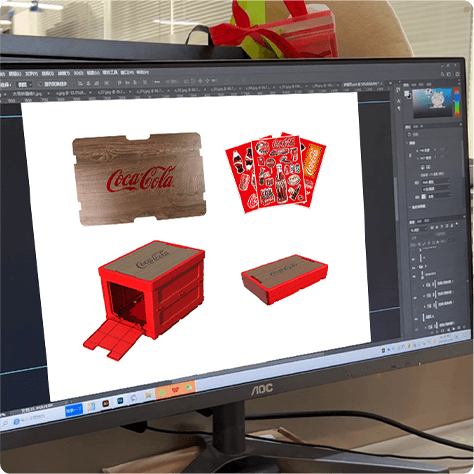474x474 pixels.
Task: Click the background color swatch in Color panel
Action: 410,97
